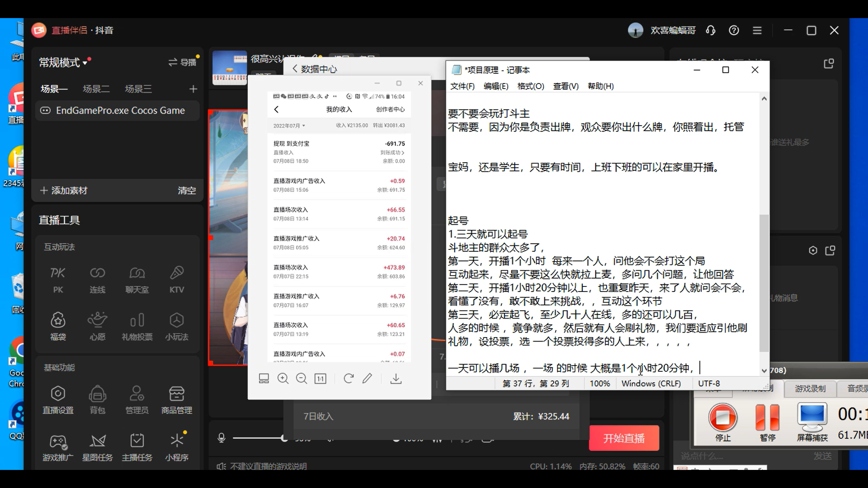Add a new scene with plus icon
Screen dimensions: 868x488
(193, 89)
